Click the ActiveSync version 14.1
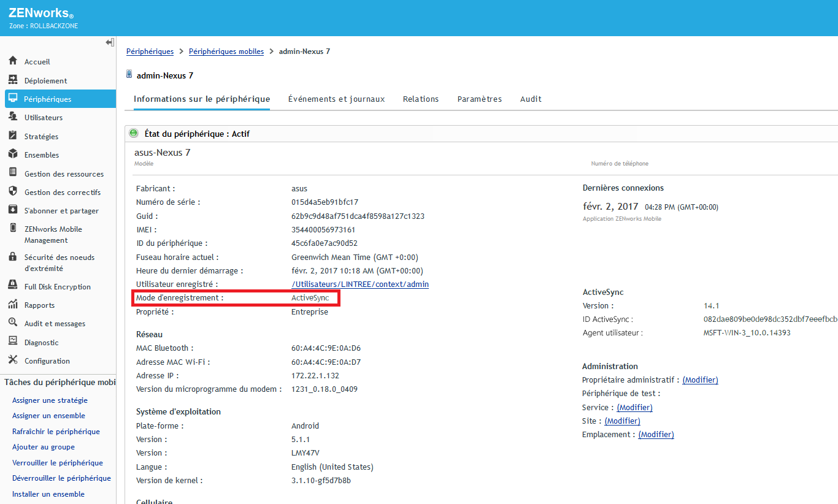This screenshot has width=838, height=504. click(x=711, y=306)
